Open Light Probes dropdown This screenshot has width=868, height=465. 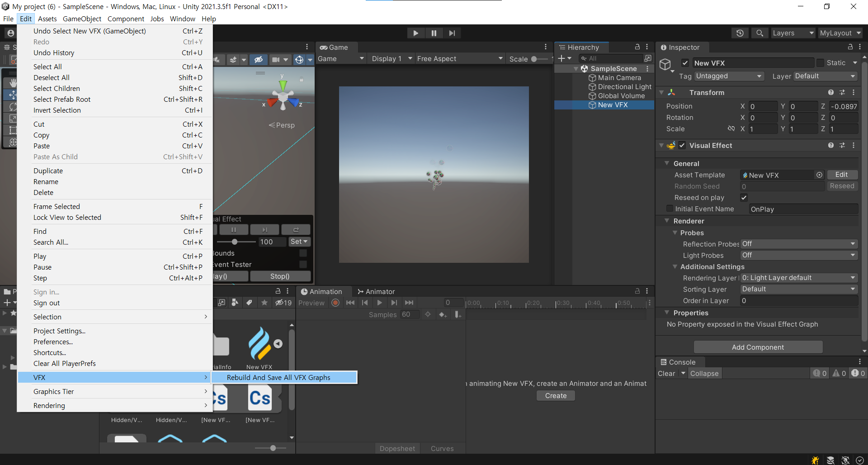point(799,255)
